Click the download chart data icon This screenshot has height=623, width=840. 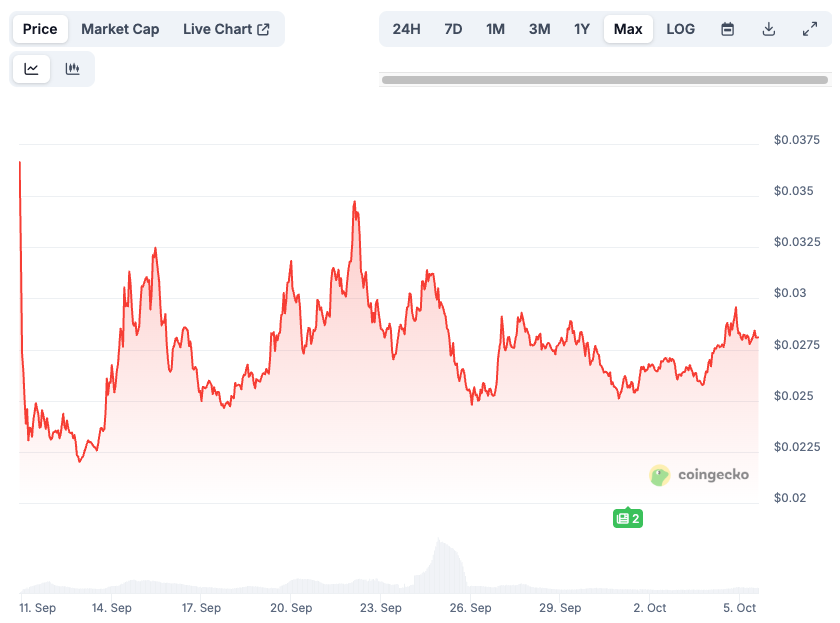pyautogui.click(x=769, y=29)
